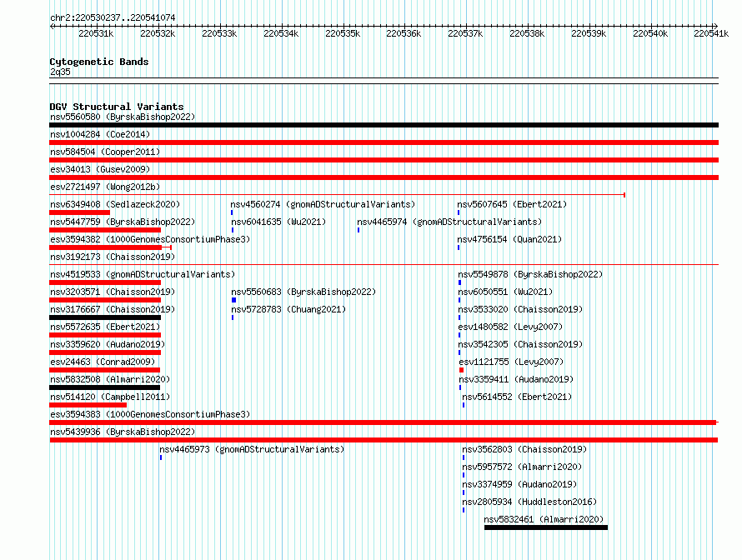The width and height of the screenshot is (742, 560).
Task: Click the black bar under nsv5832461
Action: 546,527
